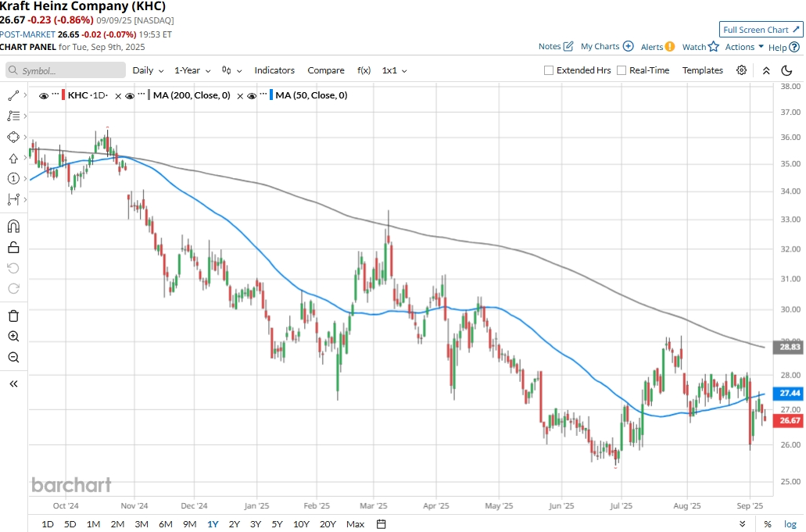Screen dimensions: 806x532
Task: Open the KHC series three-dot options
Action: (x=56, y=95)
